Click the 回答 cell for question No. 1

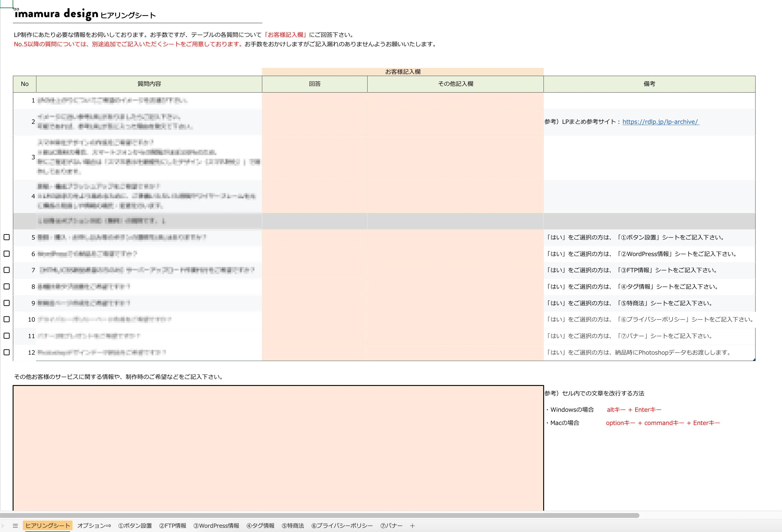coord(315,100)
